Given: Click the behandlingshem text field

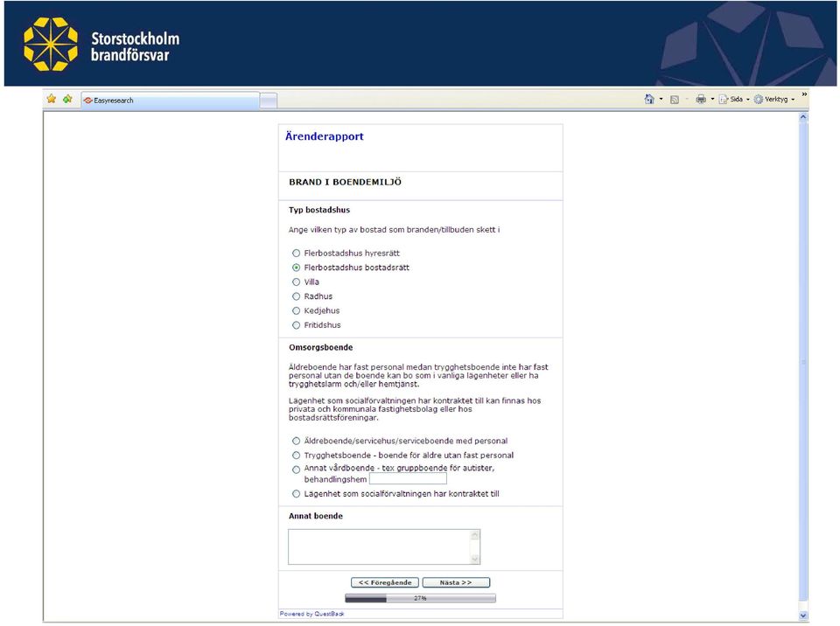Looking at the screenshot, I should point(408,479).
